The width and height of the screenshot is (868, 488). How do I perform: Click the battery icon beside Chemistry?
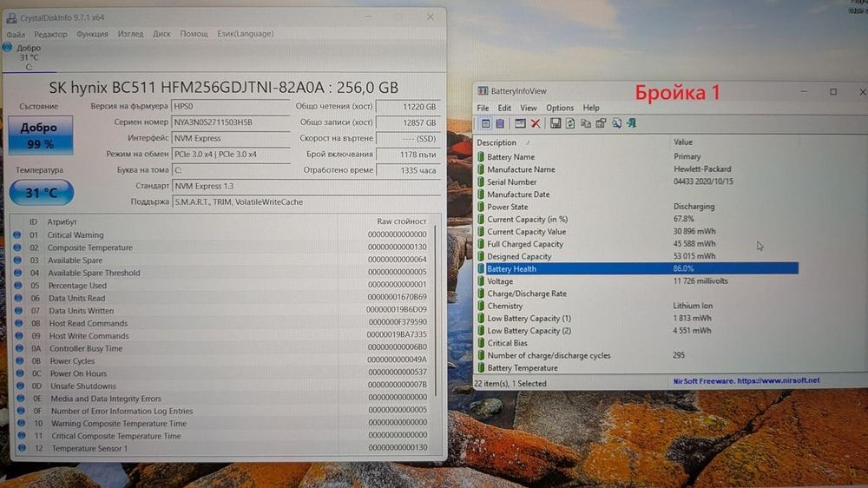tap(481, 306)
